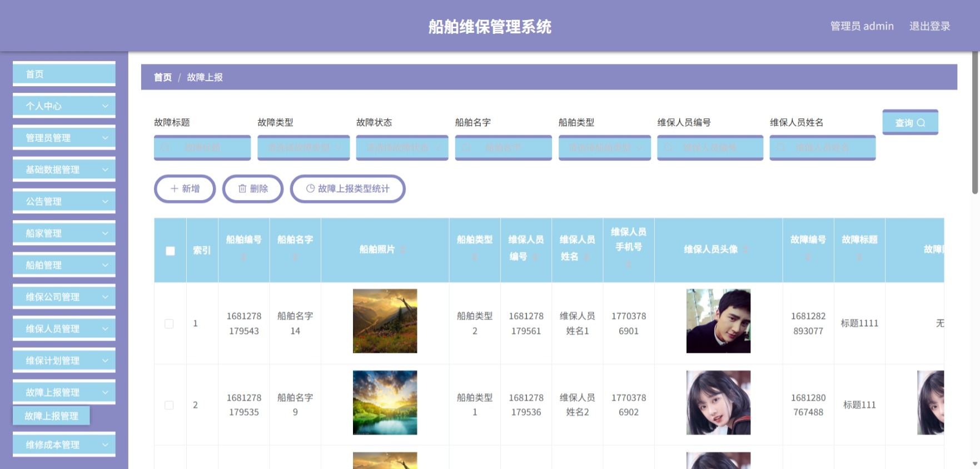Click fault number 1681282 893077

click(x=808, y=323)
